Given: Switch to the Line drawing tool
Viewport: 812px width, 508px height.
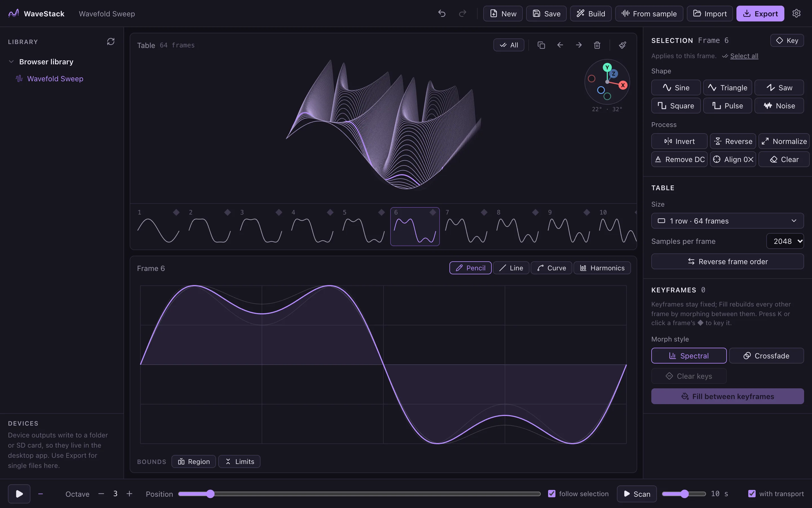Looking at the screenshot, I should point(511,268).
